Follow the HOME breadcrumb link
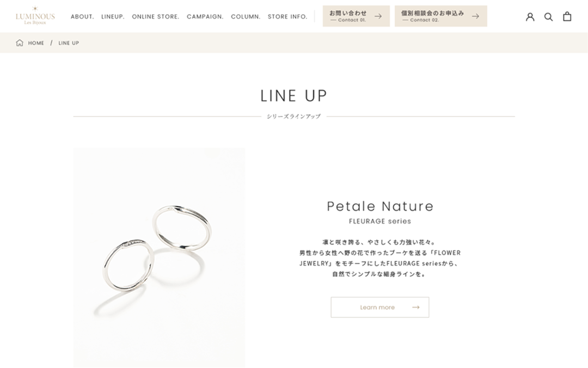The image size is (588, 368). (x=36, y=43)
